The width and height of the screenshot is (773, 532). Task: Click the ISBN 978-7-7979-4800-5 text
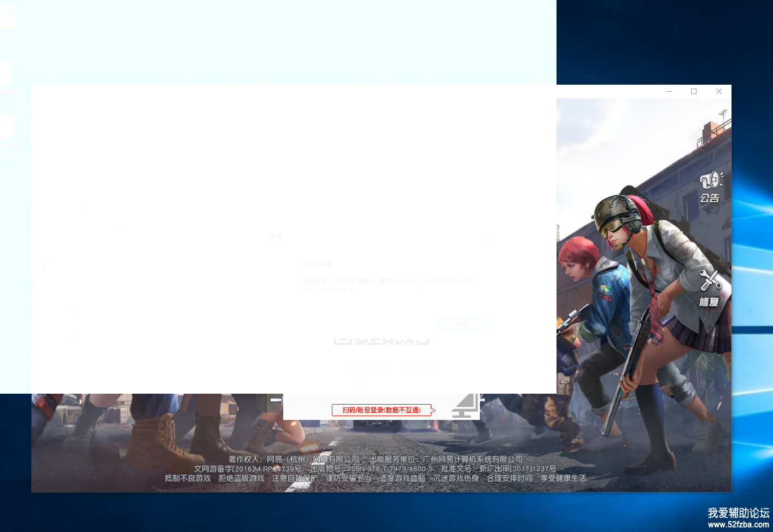coord(391,469)
